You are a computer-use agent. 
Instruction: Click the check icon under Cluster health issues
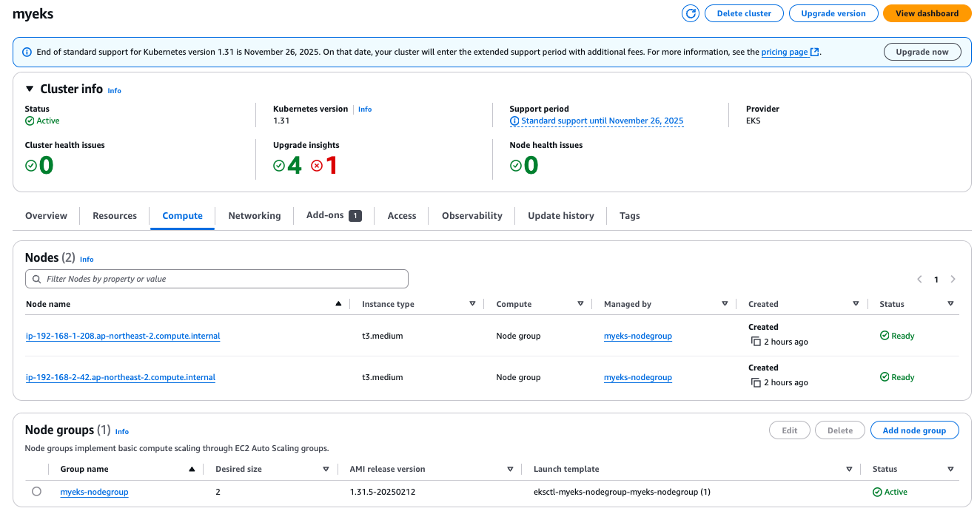click(31, 166)
